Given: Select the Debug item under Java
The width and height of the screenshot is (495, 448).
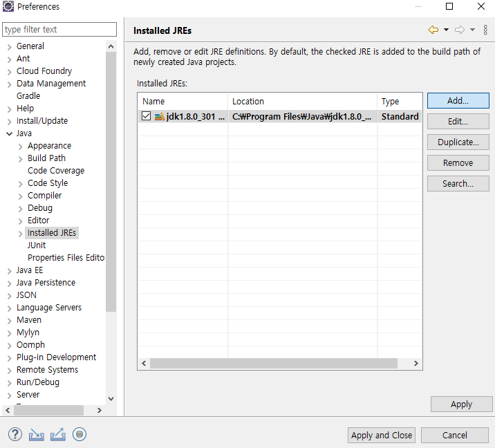Looking at the screenshot, I should click(x=40, y=207).
